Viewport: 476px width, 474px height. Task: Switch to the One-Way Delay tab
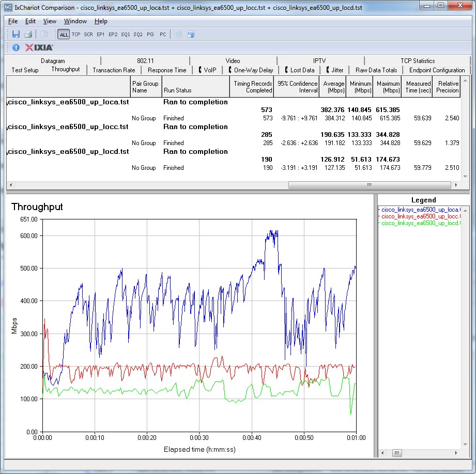pyautogui.click(x=251, y=70)
